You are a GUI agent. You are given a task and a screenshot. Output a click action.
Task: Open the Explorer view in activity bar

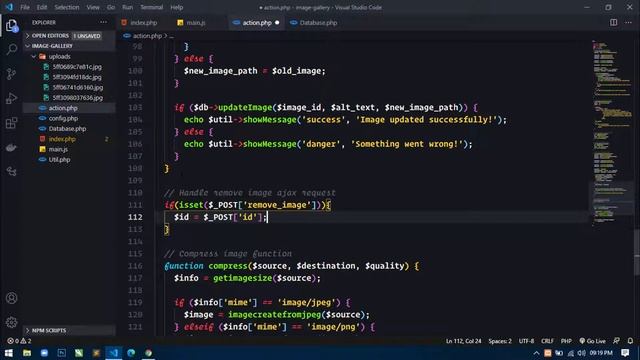11,26
